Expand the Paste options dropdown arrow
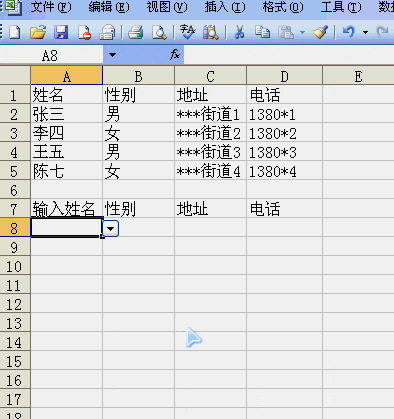 [x=302, y=33]
